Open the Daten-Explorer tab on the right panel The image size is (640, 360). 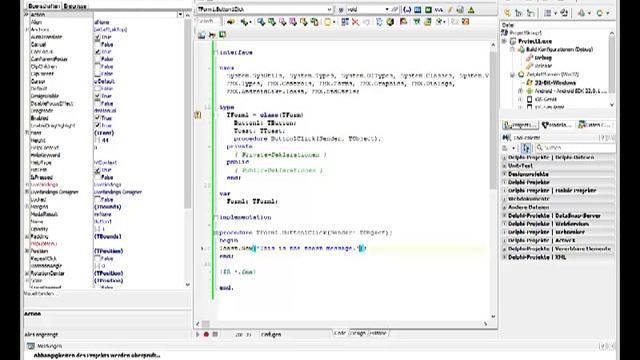point(594,125)
